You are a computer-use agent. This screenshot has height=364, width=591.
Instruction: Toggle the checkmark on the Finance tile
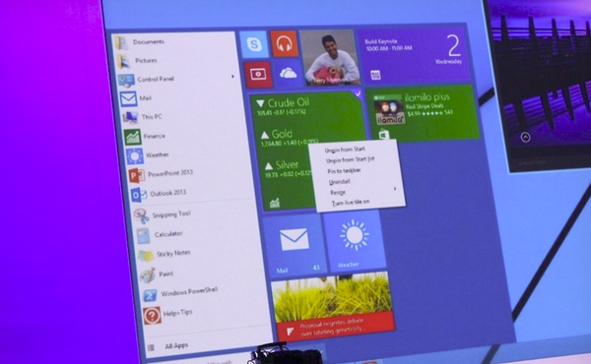pyautogui.click(x=358, y=93)
